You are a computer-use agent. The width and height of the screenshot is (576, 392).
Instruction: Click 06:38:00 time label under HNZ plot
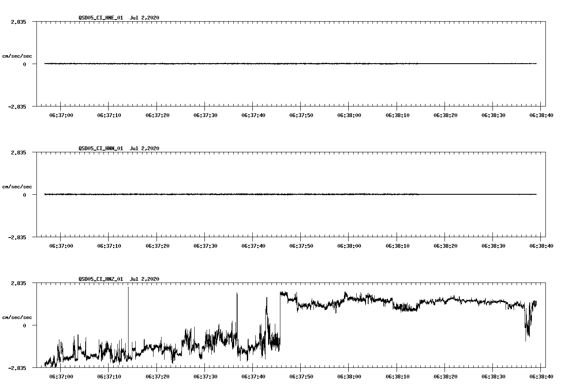tap(349, 376)
